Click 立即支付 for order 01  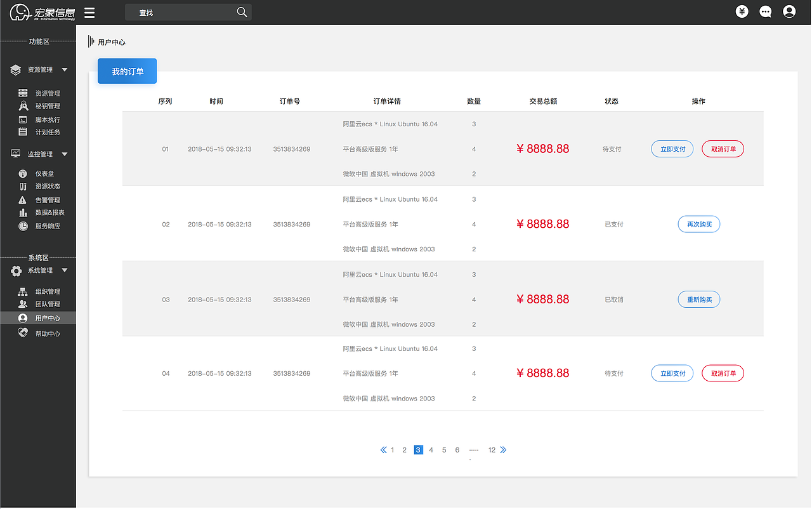pyautogui.click(x=672, y=149)
